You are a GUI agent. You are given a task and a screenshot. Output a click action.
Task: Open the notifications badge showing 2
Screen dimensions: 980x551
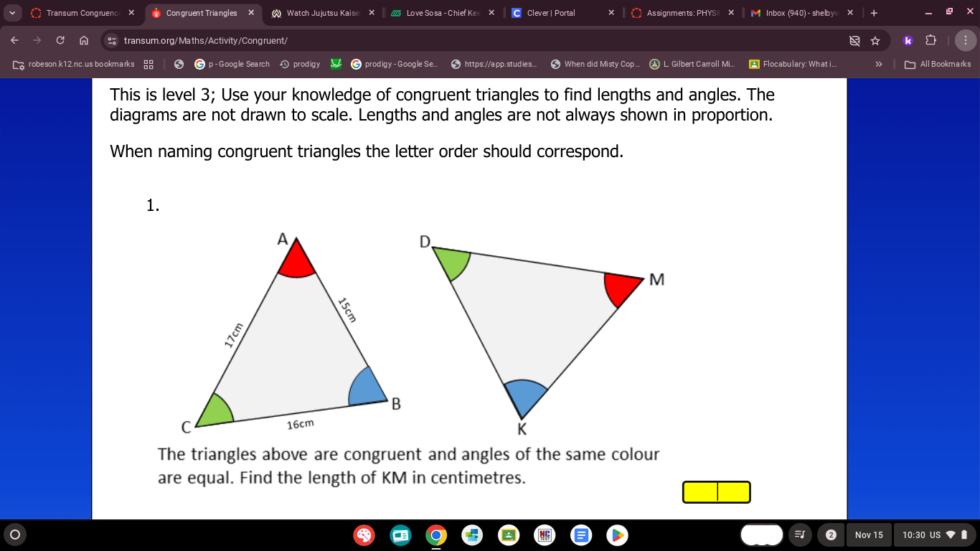(x=831, y=535)
